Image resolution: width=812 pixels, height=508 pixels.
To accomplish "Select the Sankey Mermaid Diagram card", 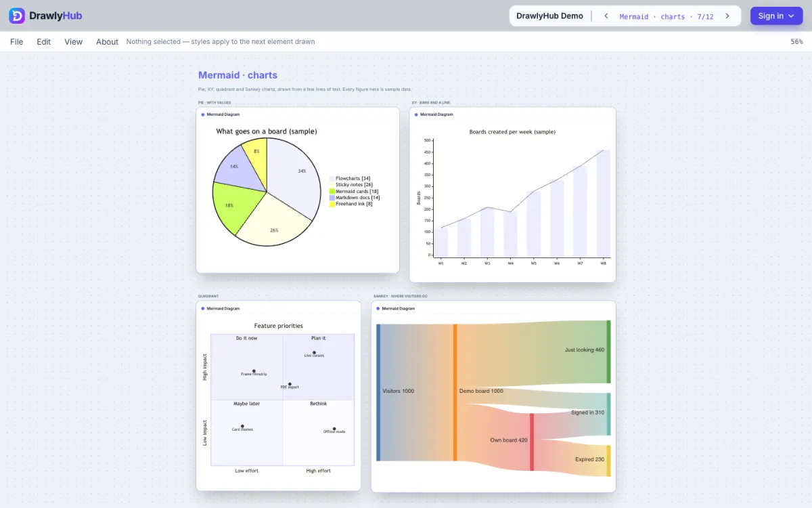I will (x=494, y=396).
